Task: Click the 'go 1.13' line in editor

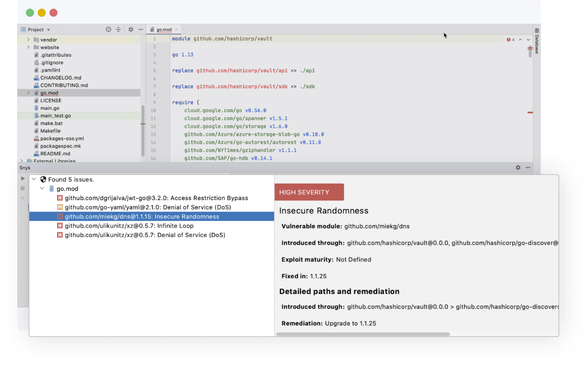Action: 183,55
